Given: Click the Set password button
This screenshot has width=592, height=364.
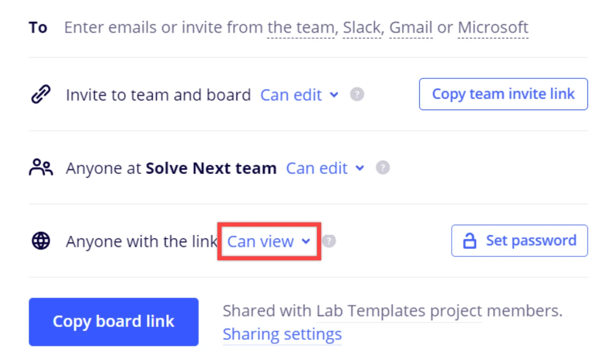Looking at the screenshot, I should pos(519,240).
